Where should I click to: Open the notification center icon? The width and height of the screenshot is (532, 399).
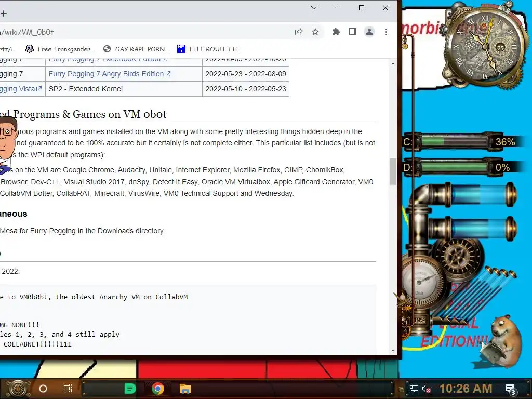511,389
